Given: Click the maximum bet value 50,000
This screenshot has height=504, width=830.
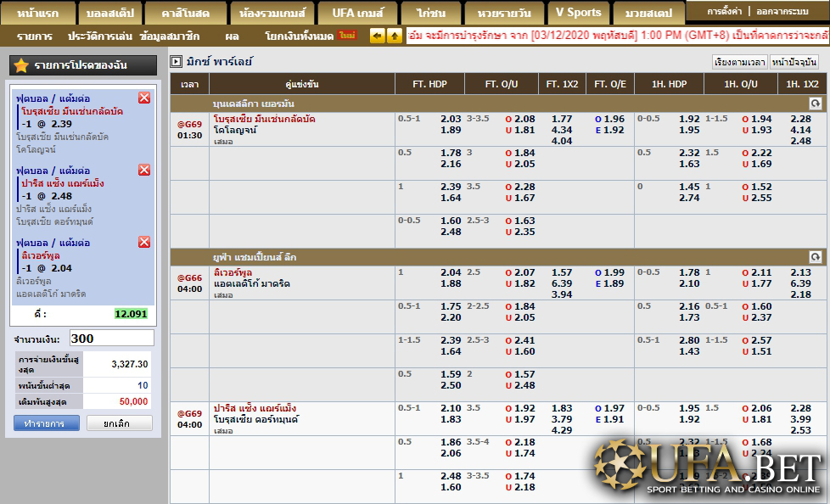Looking at the screenshot, I should (133, 401).
